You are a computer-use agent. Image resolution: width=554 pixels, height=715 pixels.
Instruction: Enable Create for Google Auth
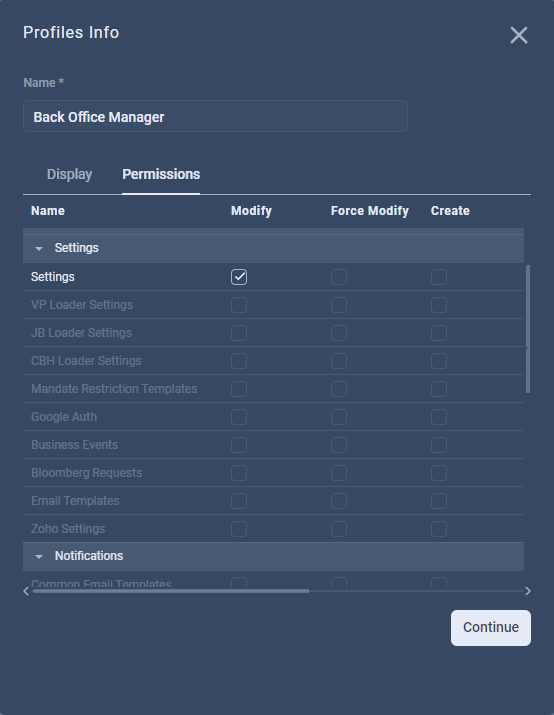click(439, 417)
